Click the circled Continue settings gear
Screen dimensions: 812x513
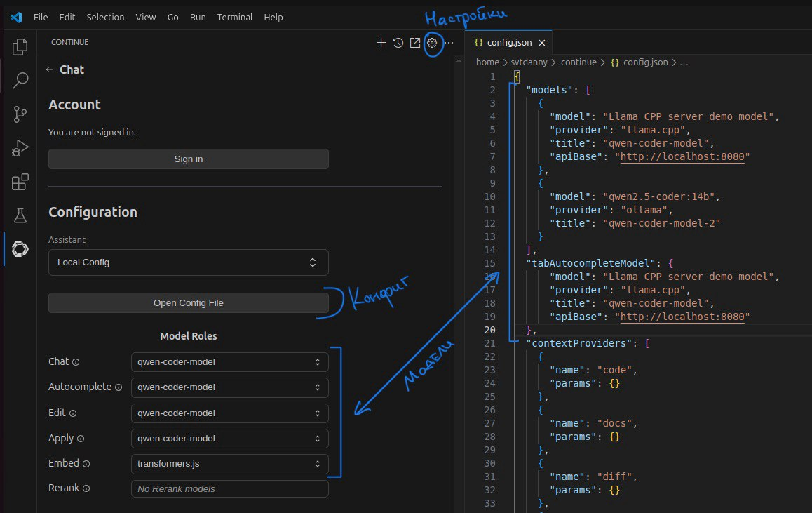(432, 43)
